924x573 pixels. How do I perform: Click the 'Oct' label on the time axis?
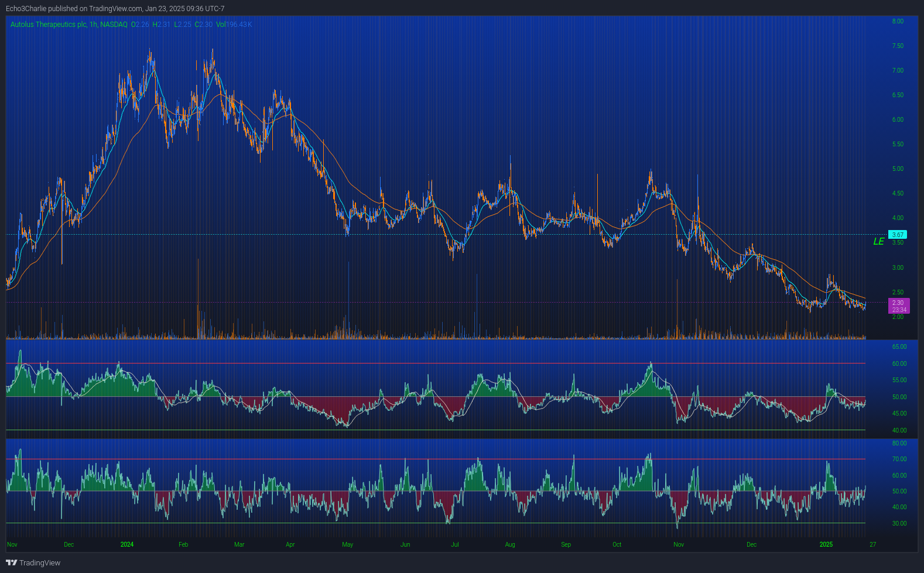click(617, 544)
